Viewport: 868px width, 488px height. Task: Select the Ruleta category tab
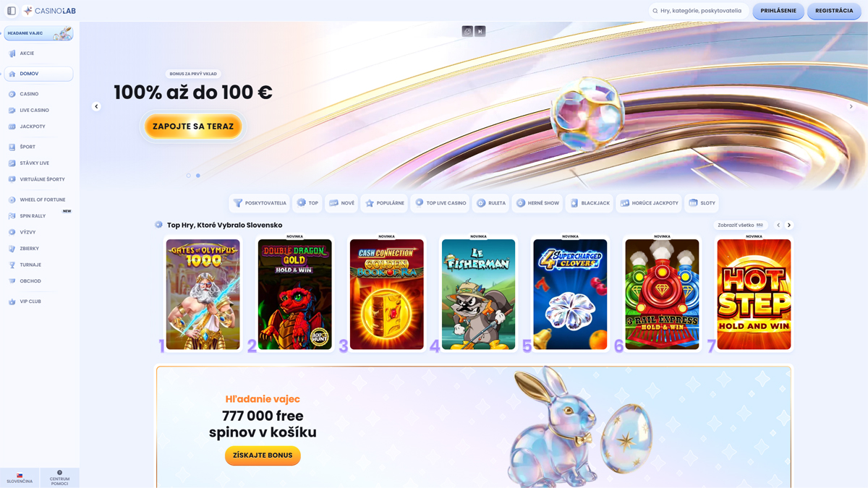491,203
